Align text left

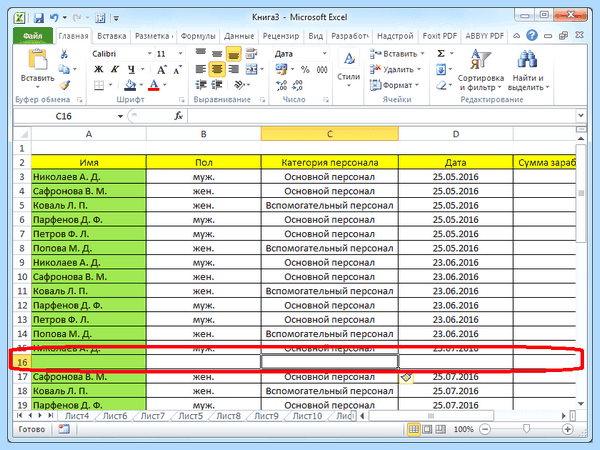(x=201, y=69)
